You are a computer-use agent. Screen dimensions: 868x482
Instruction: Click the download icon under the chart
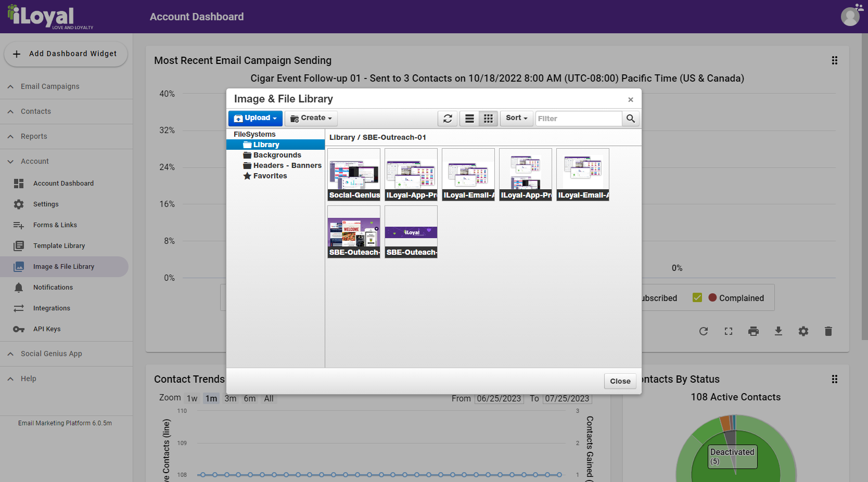[x=778, y=331]
